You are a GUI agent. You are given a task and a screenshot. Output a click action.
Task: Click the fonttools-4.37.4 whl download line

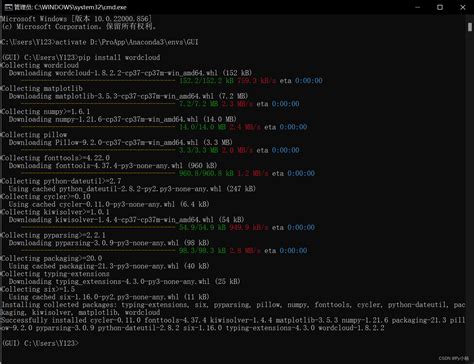(x=113, y=166)
